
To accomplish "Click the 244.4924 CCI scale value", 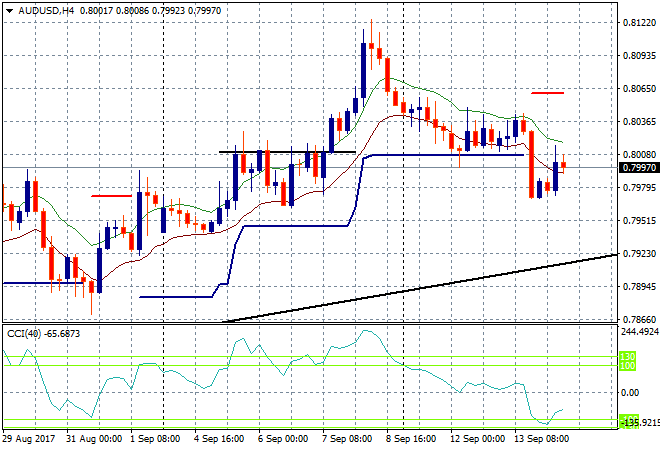I will point(639,332).
